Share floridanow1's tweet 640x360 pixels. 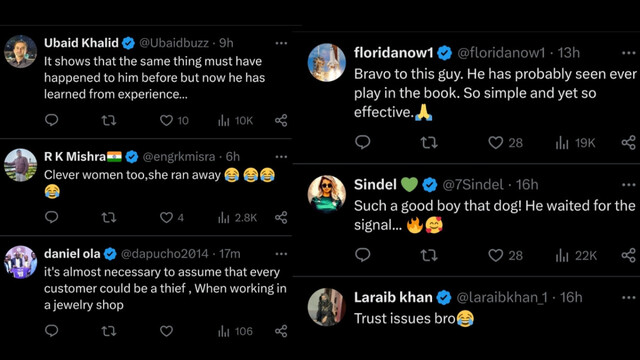(x=629, y=142)
